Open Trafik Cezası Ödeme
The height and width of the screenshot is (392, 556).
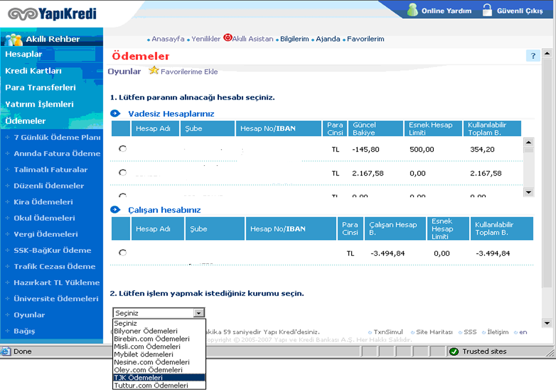click(55, 267)
